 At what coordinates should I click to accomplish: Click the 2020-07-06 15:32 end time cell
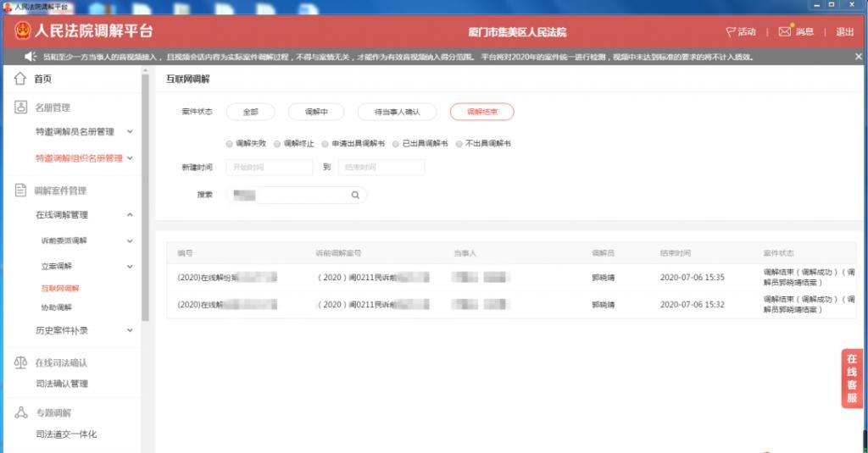click(692, 304)
